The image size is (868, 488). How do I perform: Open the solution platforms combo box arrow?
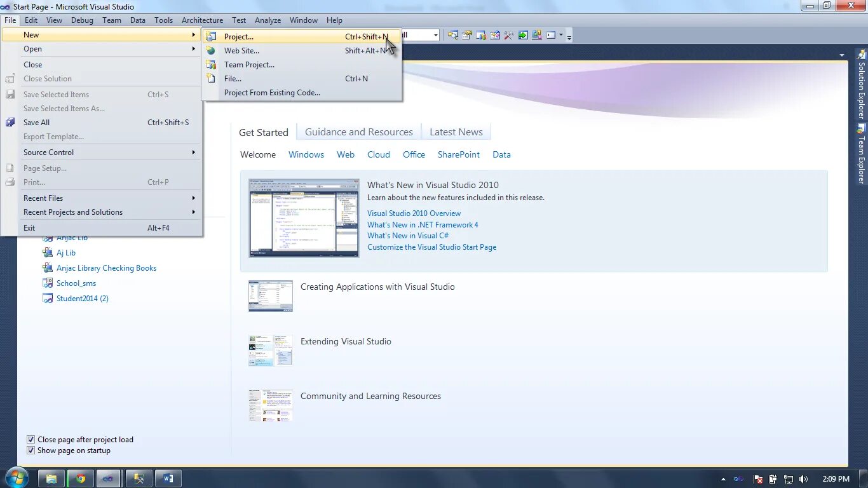click(x=435, y=35)
